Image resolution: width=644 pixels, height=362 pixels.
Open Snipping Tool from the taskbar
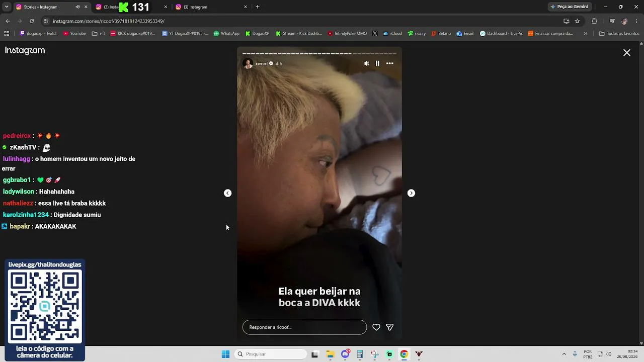[x=375, y=354]
